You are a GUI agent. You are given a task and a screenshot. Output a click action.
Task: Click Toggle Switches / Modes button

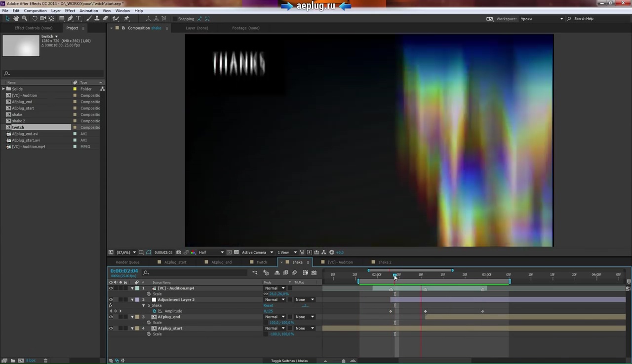[289, 361]
